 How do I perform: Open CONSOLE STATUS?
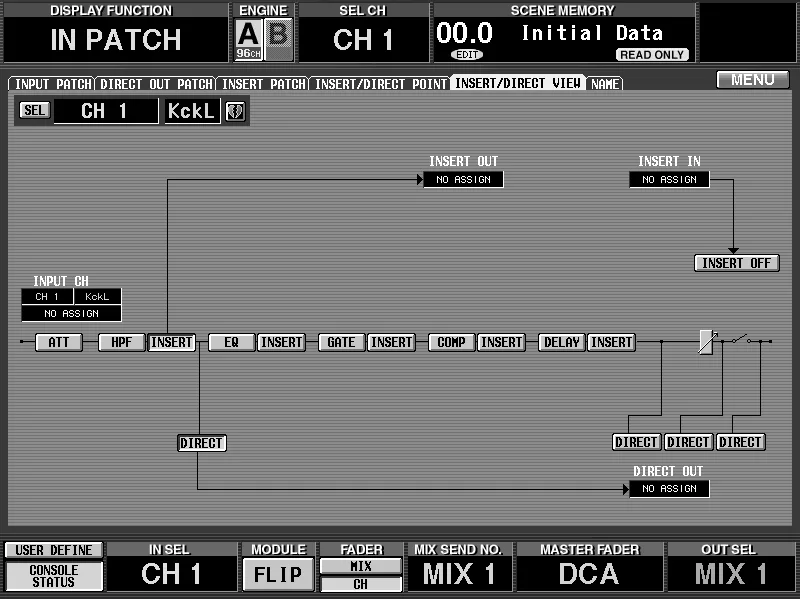point(54,576)
